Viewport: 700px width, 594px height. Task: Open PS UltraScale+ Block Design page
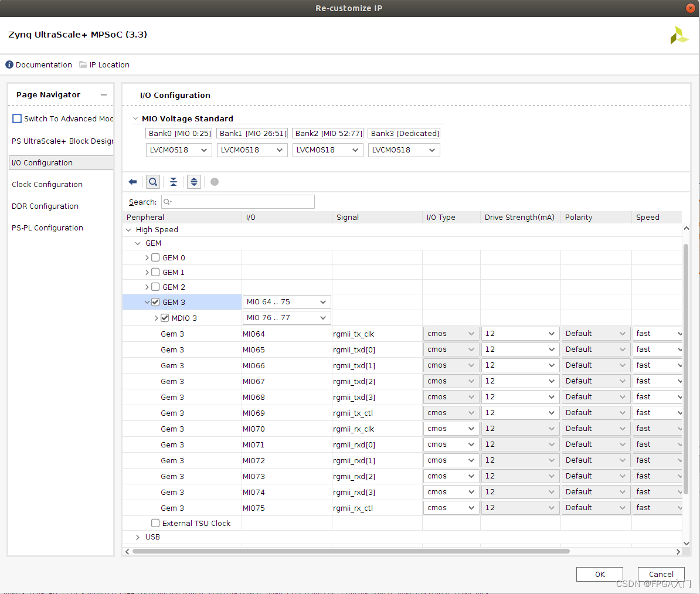[x=62, y=141]
